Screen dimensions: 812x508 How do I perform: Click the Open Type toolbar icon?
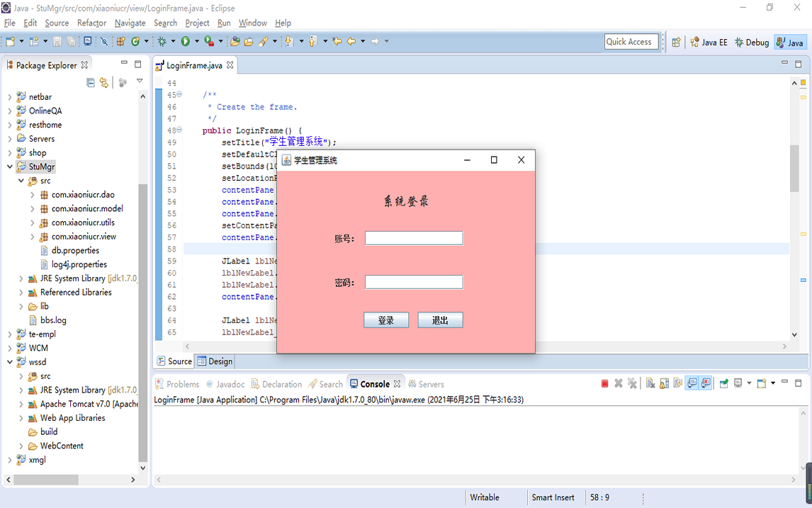tap(235, 41)
